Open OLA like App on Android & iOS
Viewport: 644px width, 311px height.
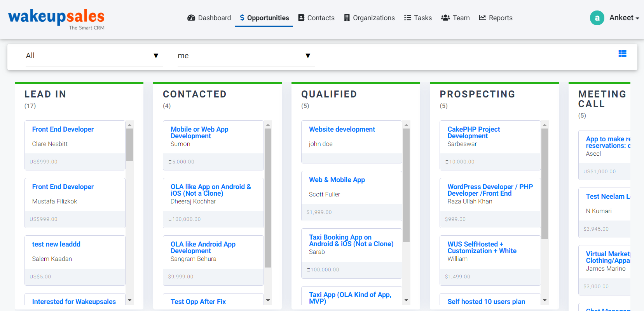tap(211, 190)
